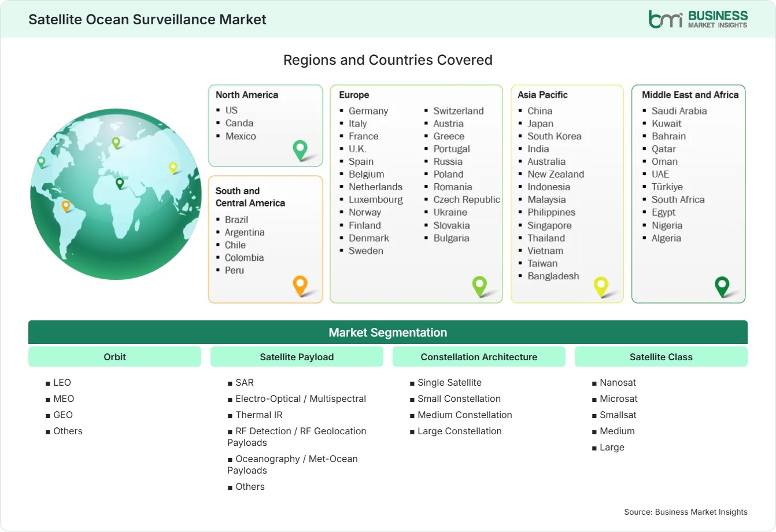The width and height of the screenshot is (776, 532).
Task: Click Large Constellation item
Action: (460, 431)
